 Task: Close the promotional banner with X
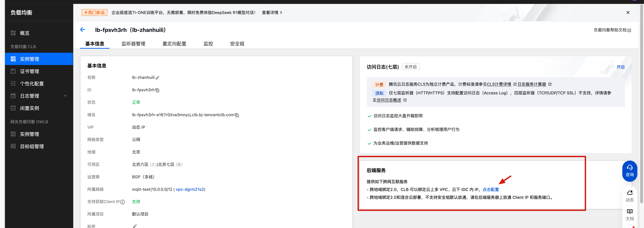tap(627, 12)
